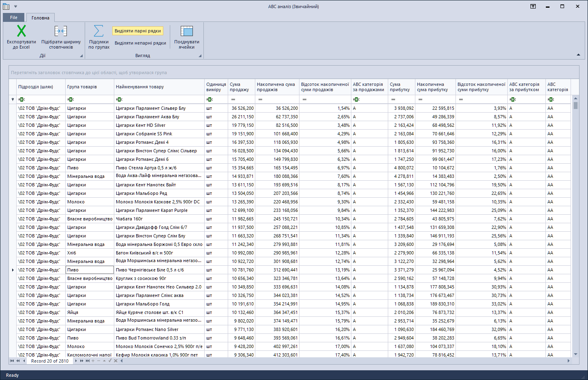Click the cancel edit X in navigator

tap(115, 361)
